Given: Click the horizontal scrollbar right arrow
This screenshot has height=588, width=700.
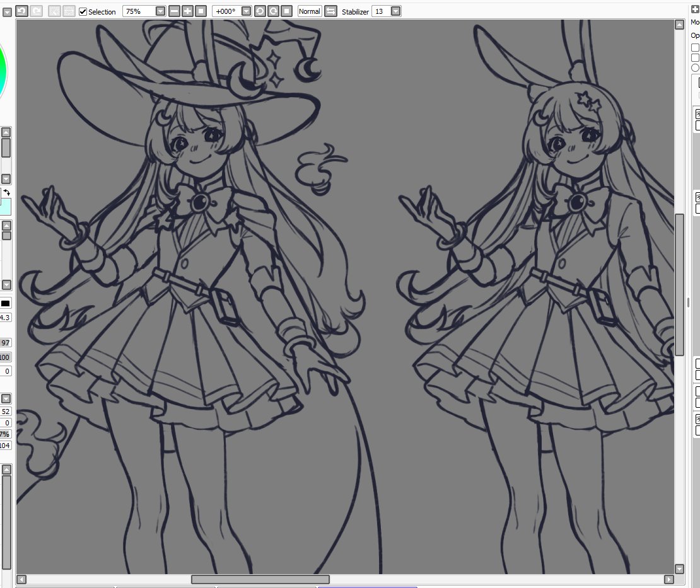Looking at the screenshot, I should click(668, 579).
